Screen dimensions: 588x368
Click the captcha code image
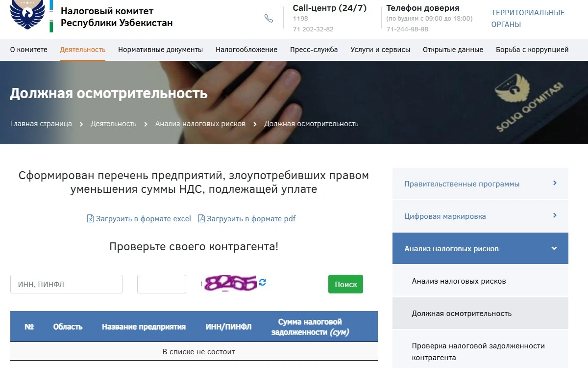pos(229,283)
